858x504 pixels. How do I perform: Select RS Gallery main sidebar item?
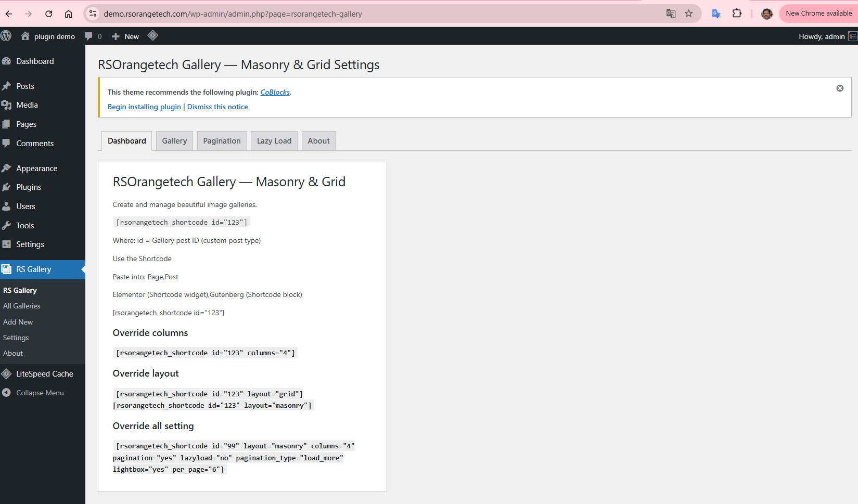pos(43,269)
